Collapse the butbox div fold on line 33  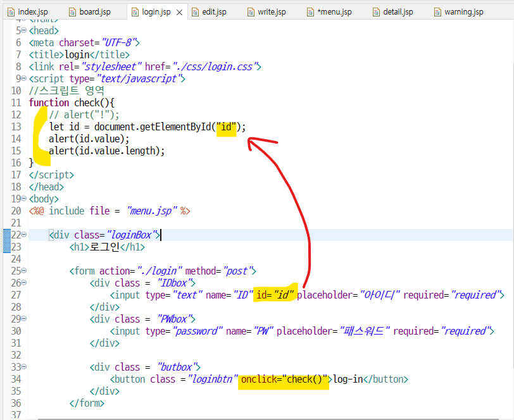(24, 367)
